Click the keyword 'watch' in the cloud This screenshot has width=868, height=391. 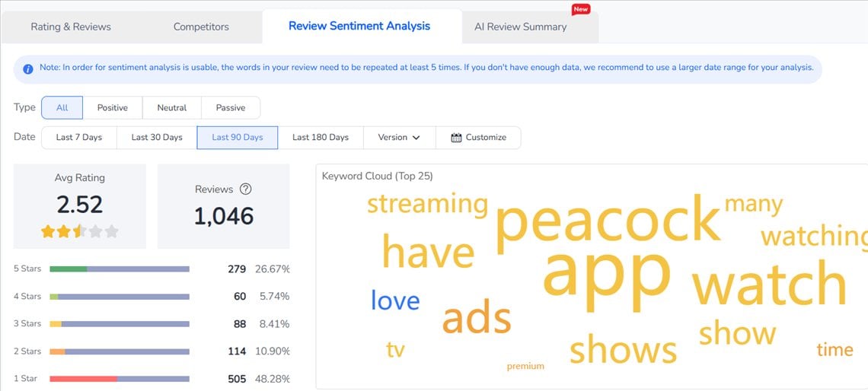[x=770, y=283]
